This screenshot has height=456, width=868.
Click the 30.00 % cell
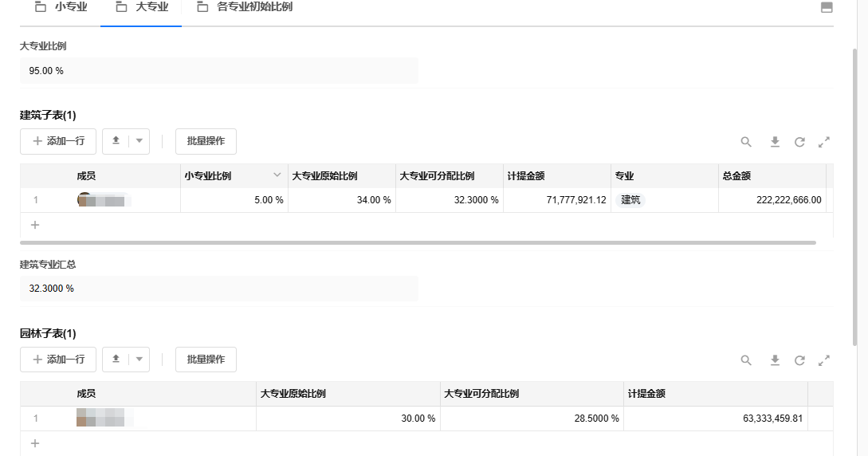click(x=348, y=419)
